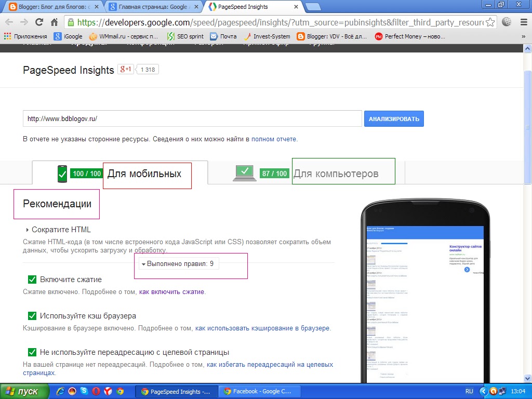Screen dimensions: 532x399
Task: Click the green check next to Используйте кэш браузера
Action: (x=32, y=315)
